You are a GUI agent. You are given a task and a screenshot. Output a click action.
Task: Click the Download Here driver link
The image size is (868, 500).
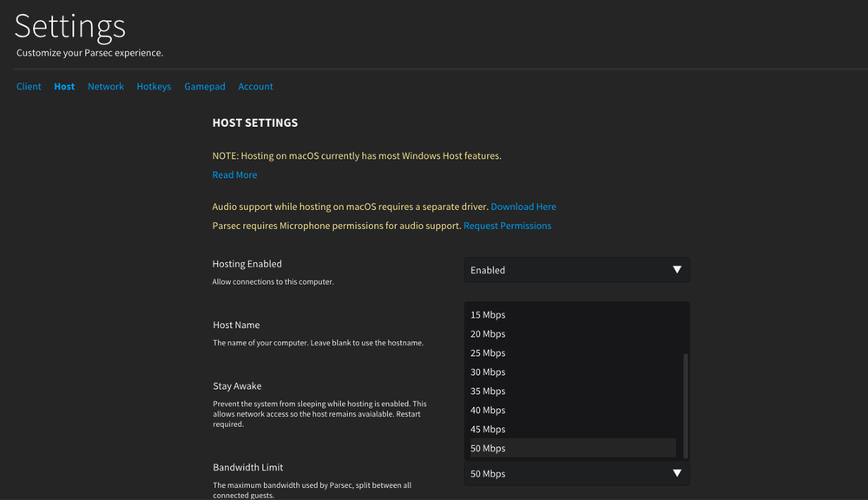(x=523, y=207)
